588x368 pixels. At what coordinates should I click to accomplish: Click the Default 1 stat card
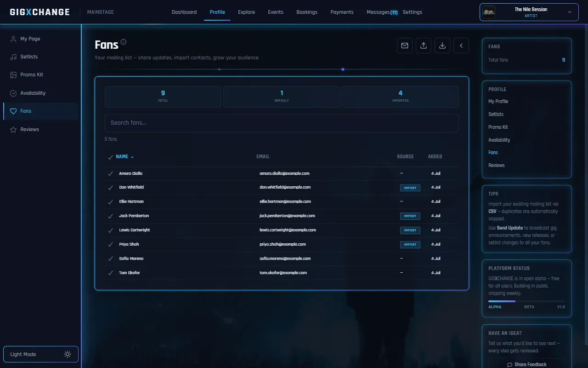coord(282,97)
